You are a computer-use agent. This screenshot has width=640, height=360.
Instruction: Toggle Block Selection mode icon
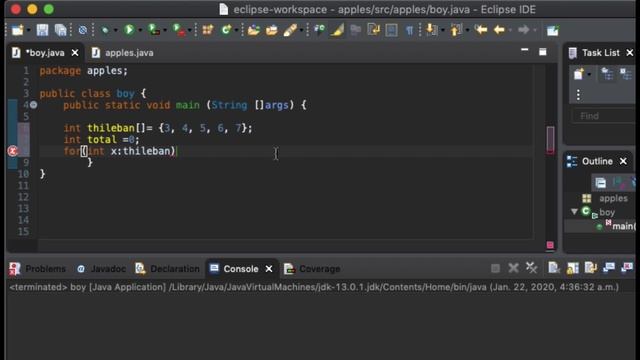point(391,30)
